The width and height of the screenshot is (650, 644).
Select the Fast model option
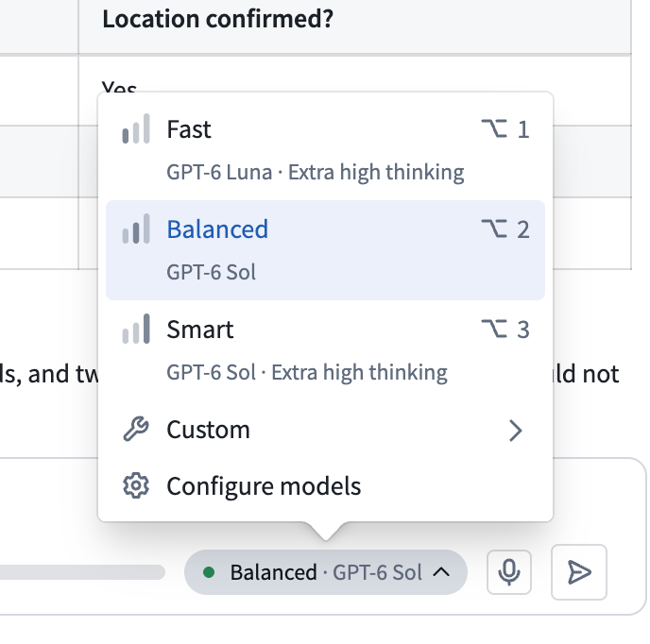325,150
